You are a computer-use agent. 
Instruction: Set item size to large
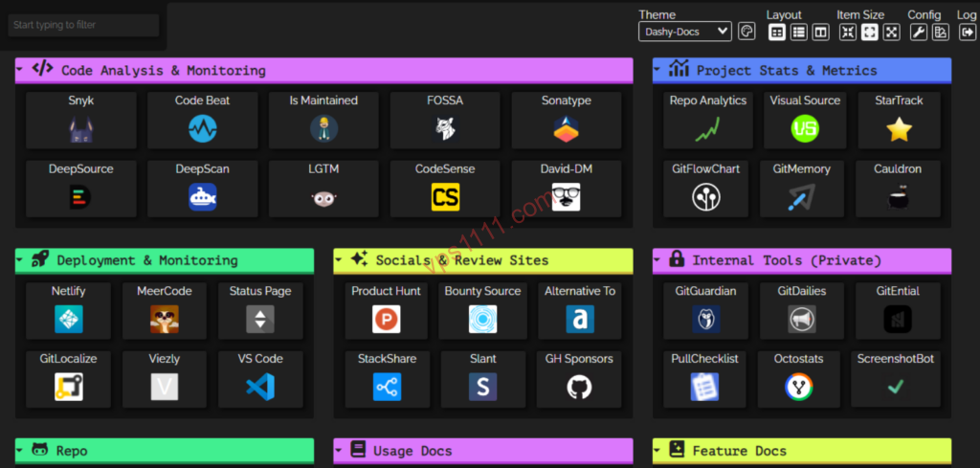pos(891,33)
